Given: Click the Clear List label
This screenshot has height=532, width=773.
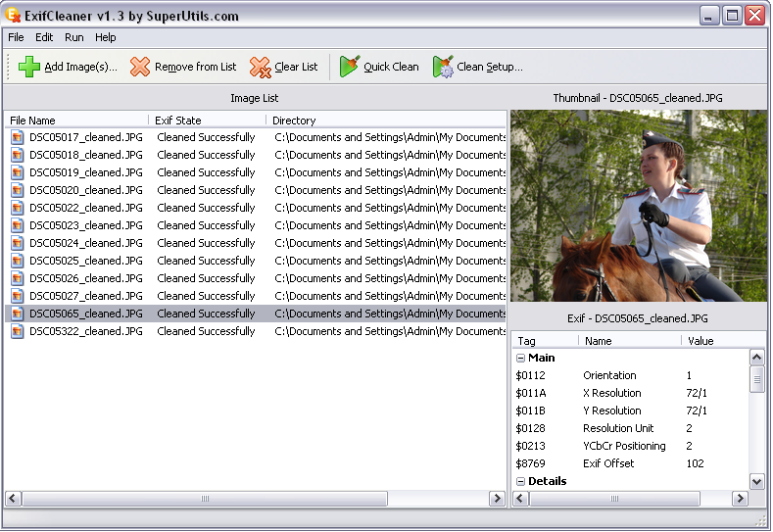Looking at the screenshot, I should (x=296, y=67).
